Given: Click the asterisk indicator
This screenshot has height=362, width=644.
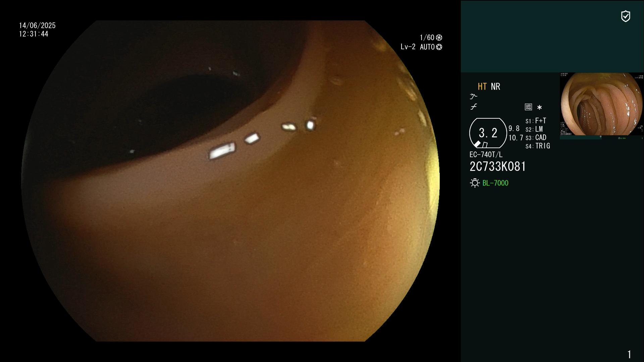Looking at the screenshot, I should 539,108.
